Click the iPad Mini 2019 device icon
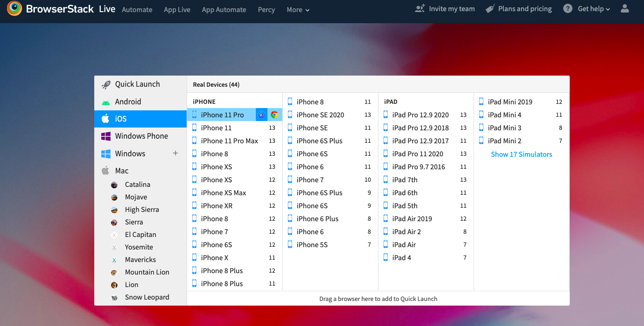This screenshot has height=326, width=644. [x=481, y=102]
